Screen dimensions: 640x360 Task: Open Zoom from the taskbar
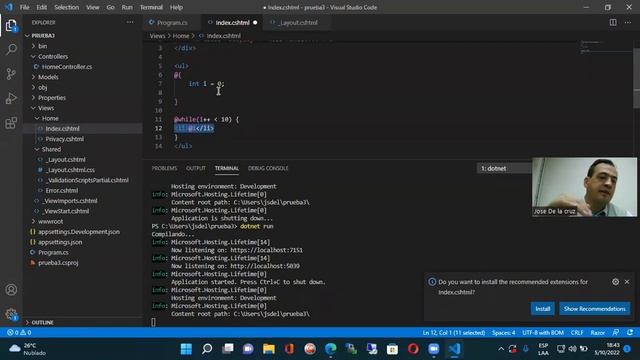433,349
